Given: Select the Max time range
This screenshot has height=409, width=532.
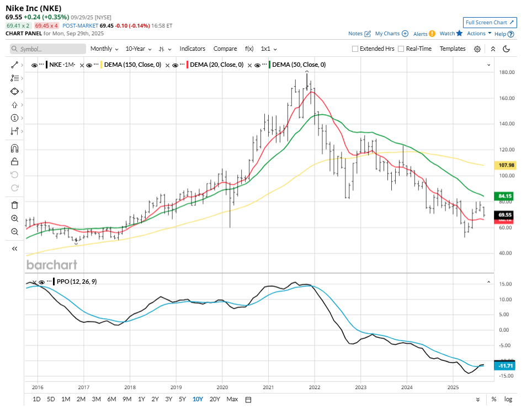Looking at the screenshot, I should point(232,400).
